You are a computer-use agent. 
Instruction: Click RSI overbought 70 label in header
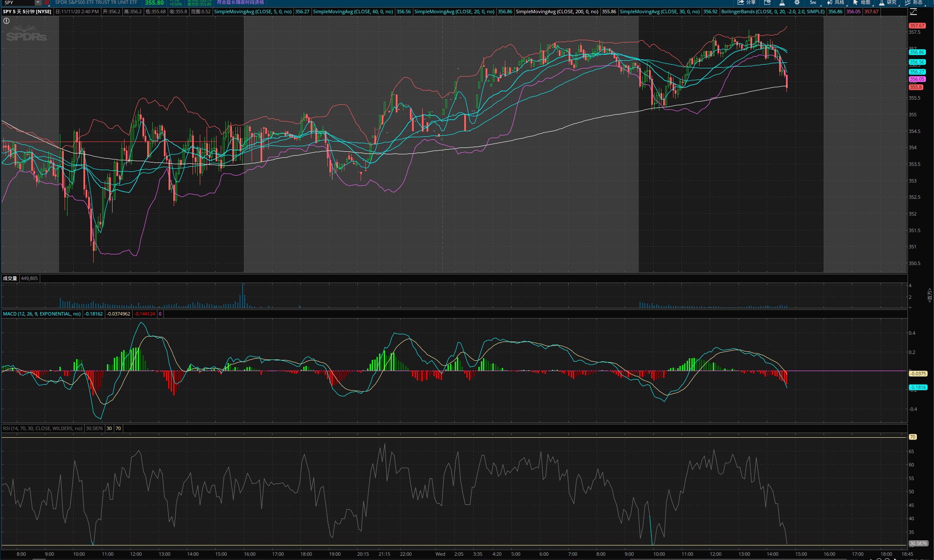click(x=118, y=428)
